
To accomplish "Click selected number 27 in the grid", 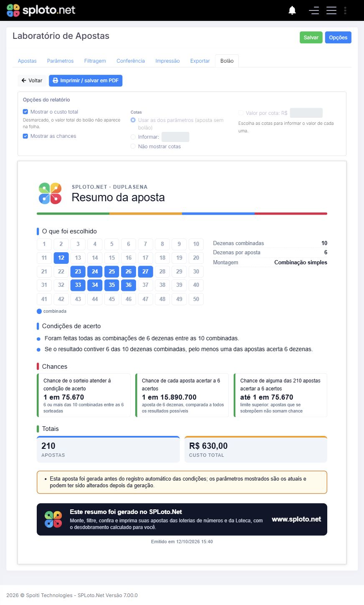I will (x=145, y=271).
